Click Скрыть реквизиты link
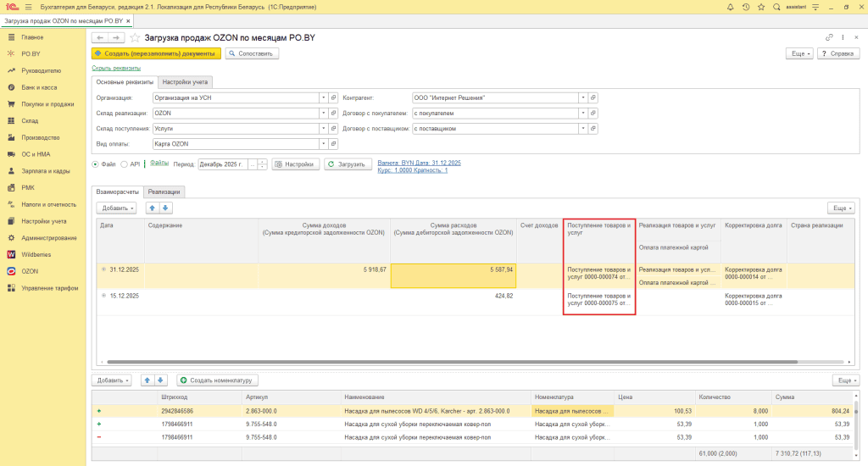868x466 pixels. click(116, 68)
